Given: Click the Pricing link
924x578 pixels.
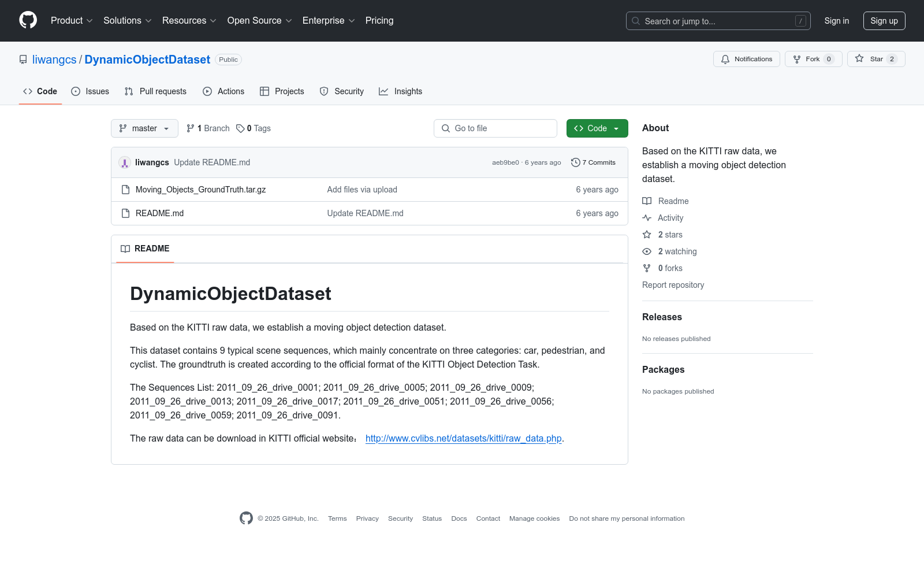Looking at the screenshot, I should 379,20.
